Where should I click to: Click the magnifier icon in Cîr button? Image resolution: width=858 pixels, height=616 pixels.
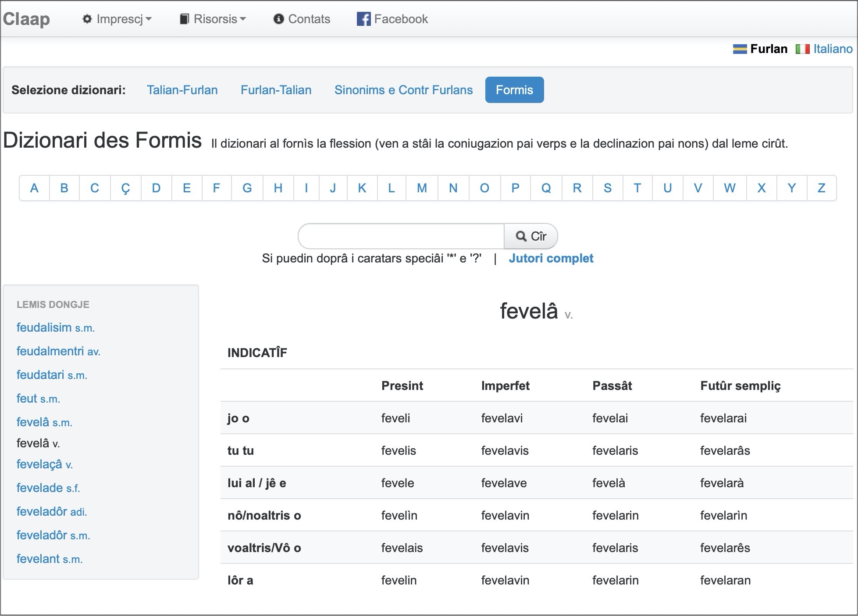click(x=521, y=236)
